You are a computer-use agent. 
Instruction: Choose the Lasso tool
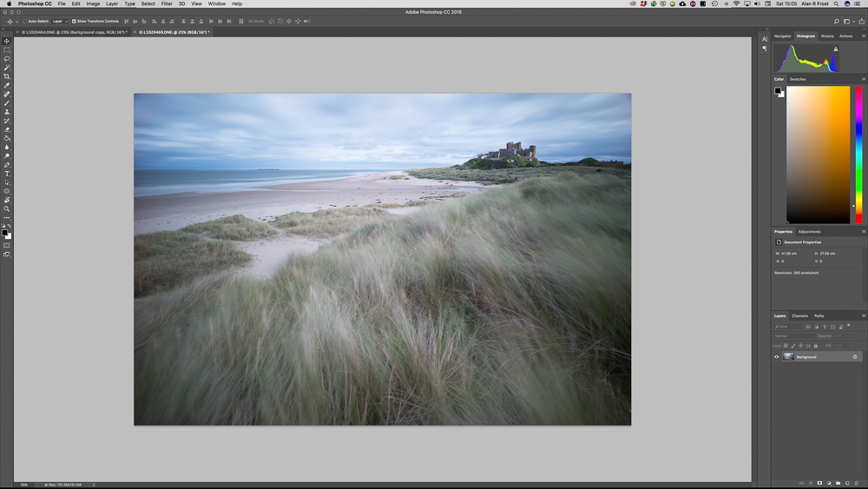click(7, 58)
